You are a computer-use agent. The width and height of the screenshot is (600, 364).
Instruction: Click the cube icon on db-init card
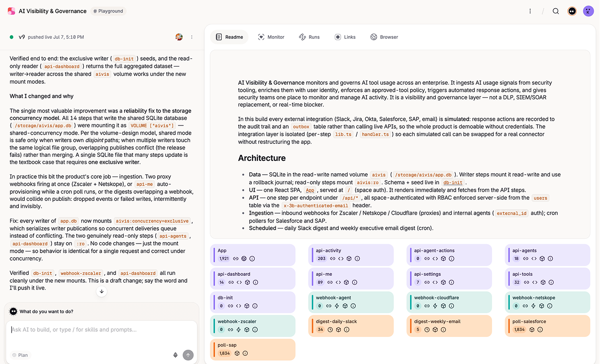247,306
